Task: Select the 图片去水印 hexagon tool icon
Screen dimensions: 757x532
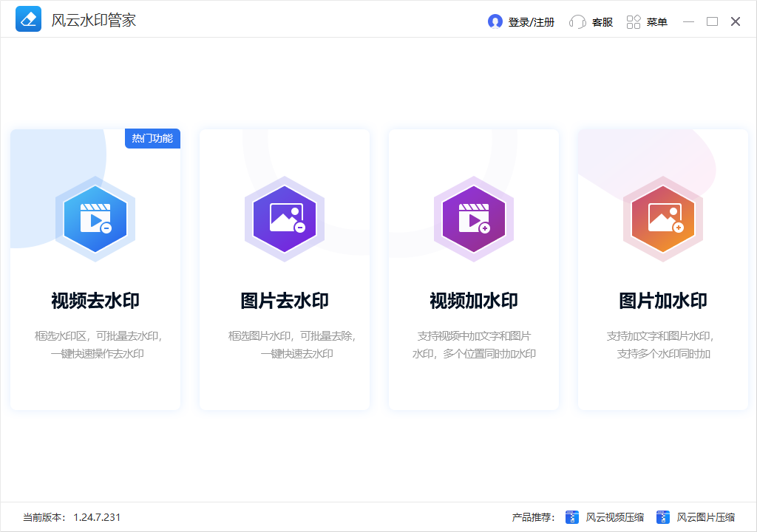Action: click(284, 219)
